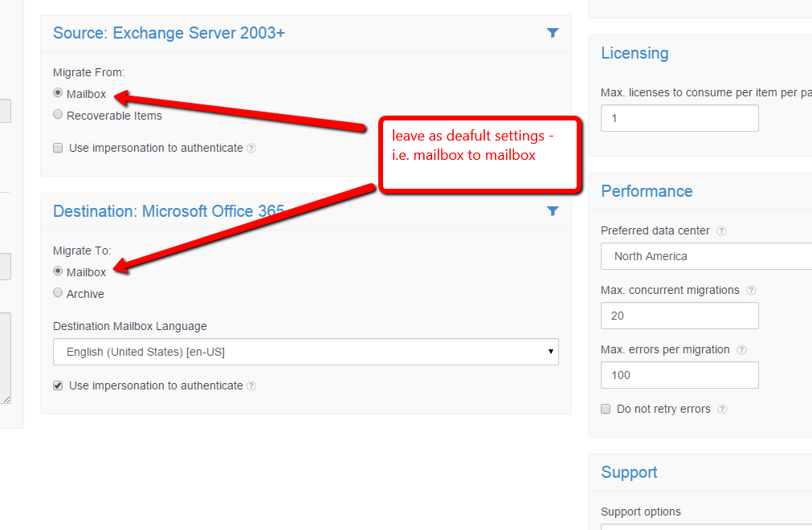The height and width of the screenshot is (530, 812).
Task: Click the Support section heading
Action: pyautogui.click(x=629, y=472)
